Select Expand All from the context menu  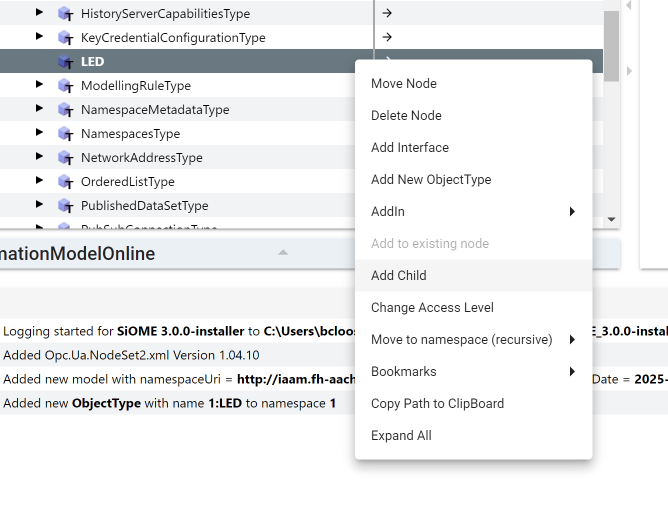point(401,435)
